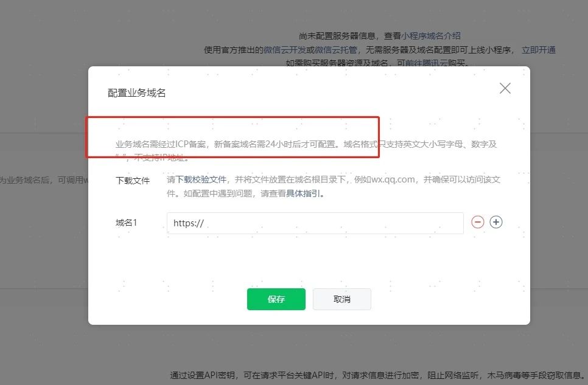588x385 pixels.
Task: Open the 小程序域名介绍 link
Action: tap(431, 36)
